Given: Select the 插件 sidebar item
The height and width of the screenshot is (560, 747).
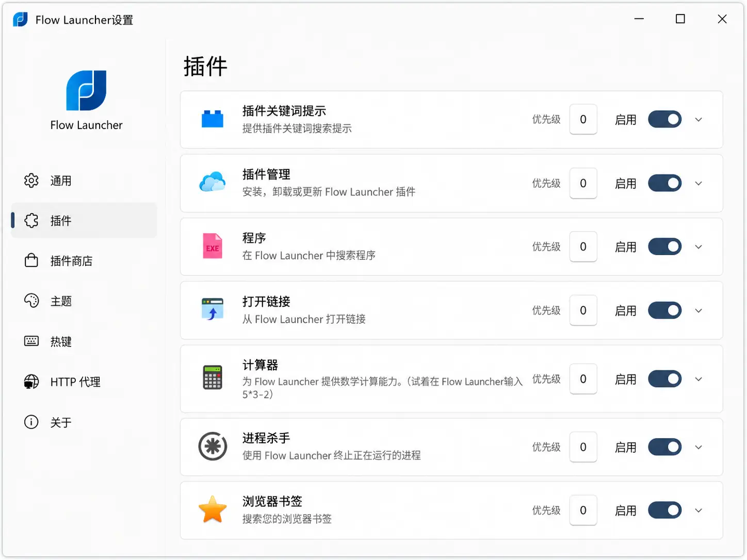Looking at the screenshot, I should [84, 221].
